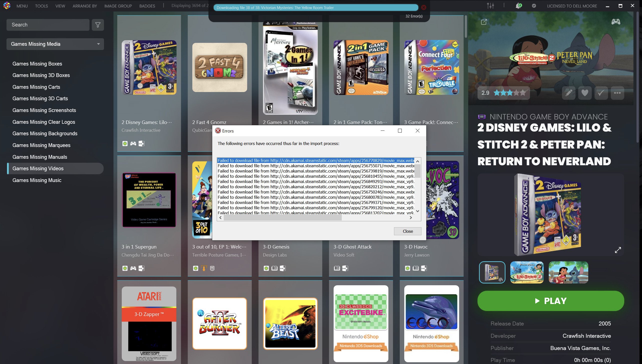Select the 3-D Zapper Atari cover
The width and height of the screenshot is (642, 364).
(x=149, y=323)
